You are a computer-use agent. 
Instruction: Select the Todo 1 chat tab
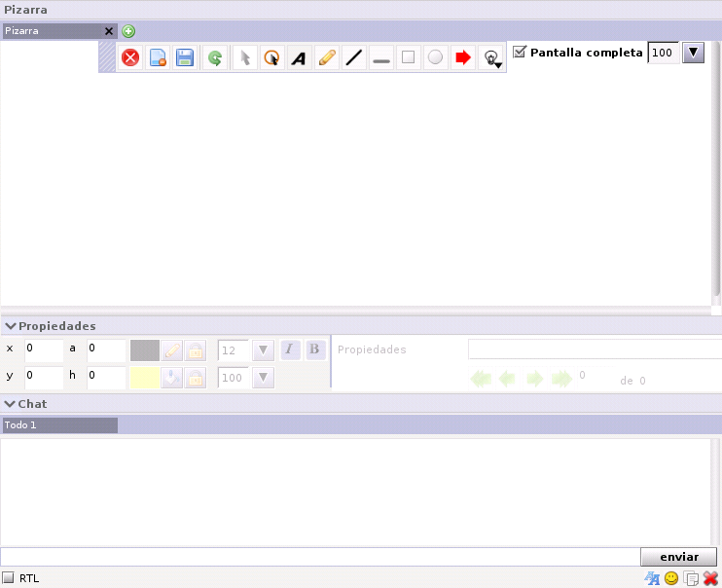[58, 425]
